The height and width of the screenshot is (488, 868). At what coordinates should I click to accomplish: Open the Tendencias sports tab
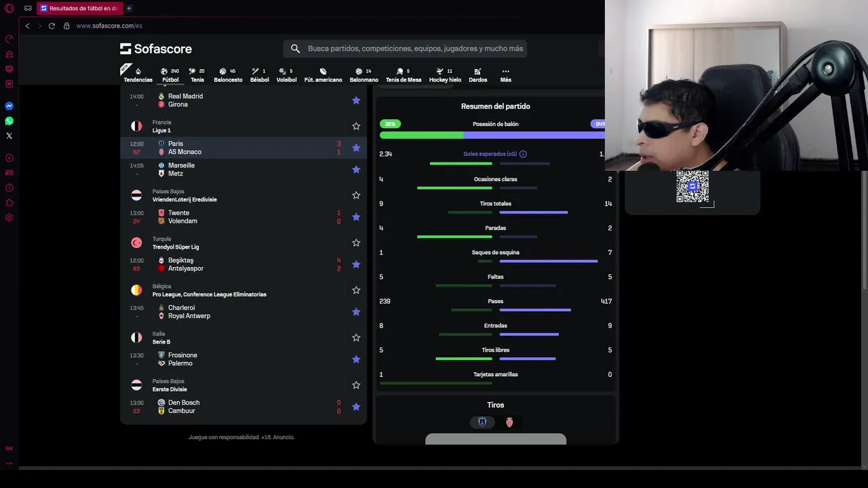coord(138,75)
